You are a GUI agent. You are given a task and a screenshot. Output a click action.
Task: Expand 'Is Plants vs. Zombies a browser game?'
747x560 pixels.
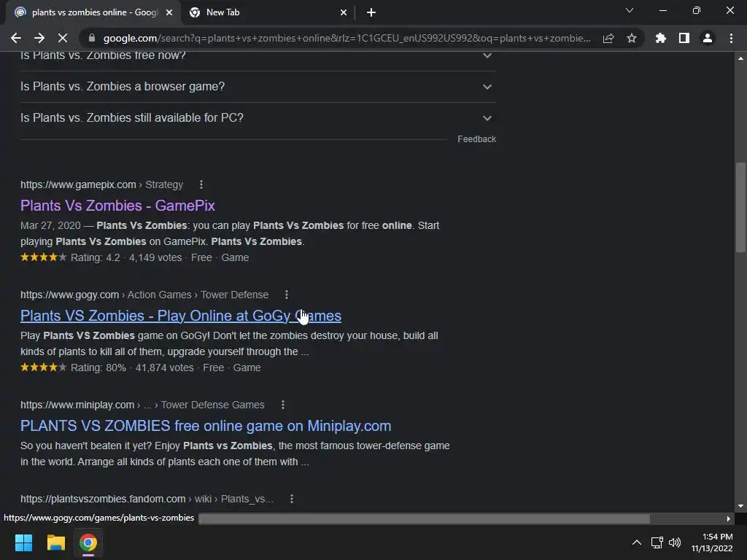[258, 87]
